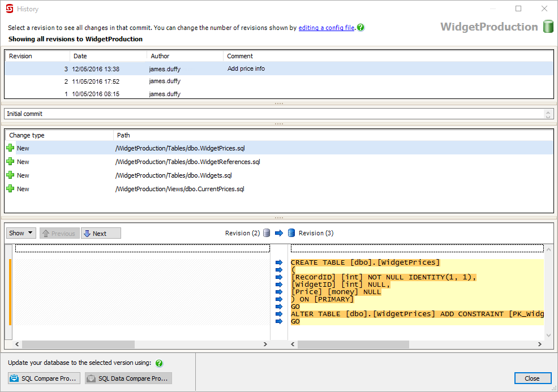Click the Revision (3) blue database icon
The image size is (558, 392).
point(291,233)
